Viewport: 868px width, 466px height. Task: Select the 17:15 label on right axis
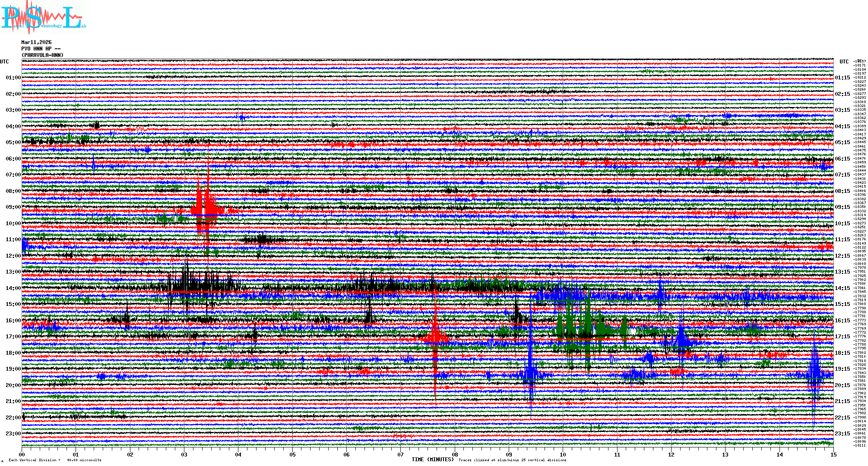pyautogui.click(x=842, y=337)
